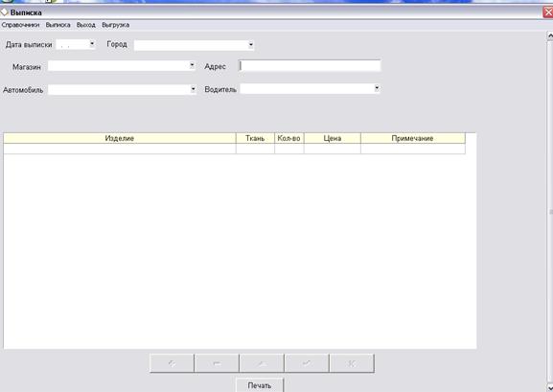Click the Дата выписки label

29,45
